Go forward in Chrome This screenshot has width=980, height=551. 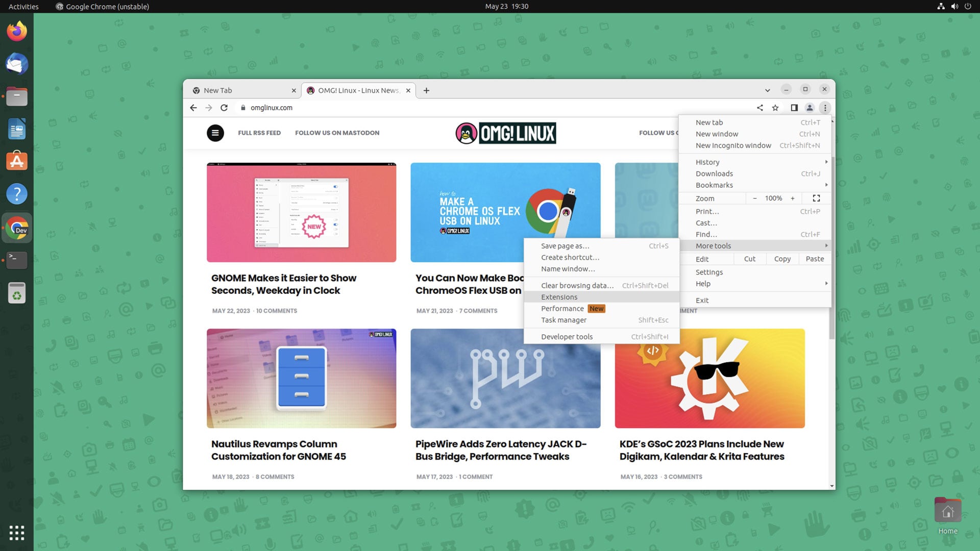click(x=208, y=108)
